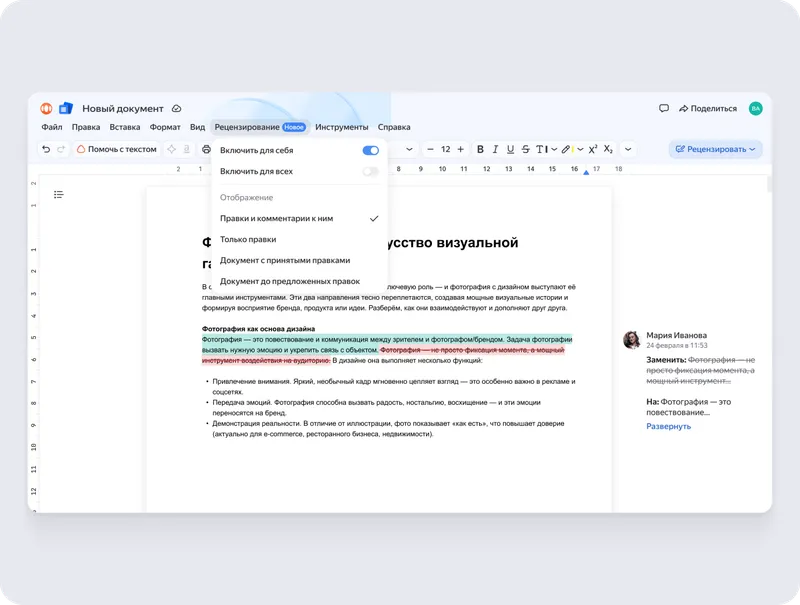Image resolution: width=800 pixels, height=605 pixels.
Task: Decrease font size with minus button
Action: click(x=430, y=149)
